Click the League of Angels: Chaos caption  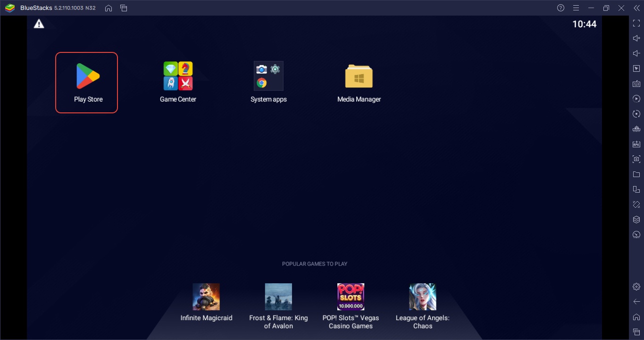tap(423, 322)
